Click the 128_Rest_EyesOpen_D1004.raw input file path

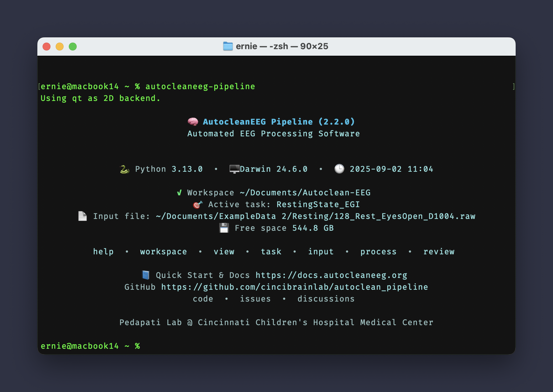point(315,216)
